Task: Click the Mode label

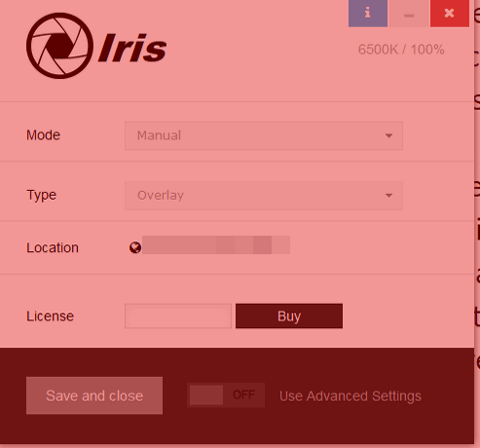Action: [43, 135]
